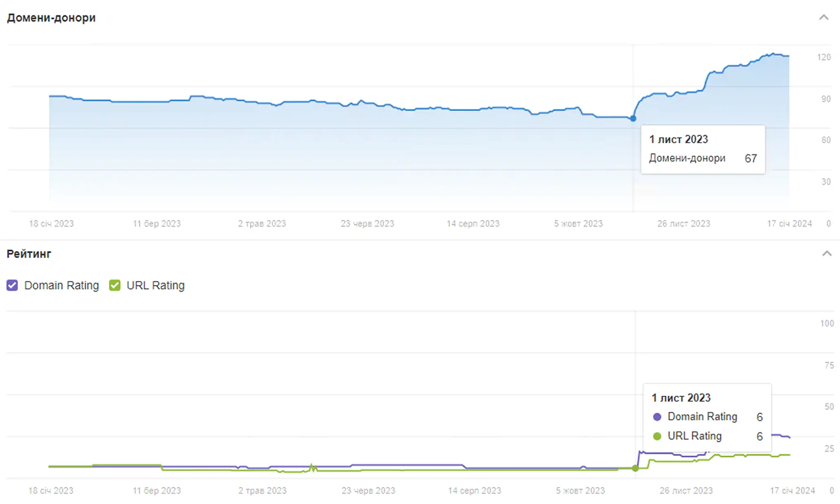Image resolution: width=840 pixels, height=504 pixels.
Task: Click the blue data point on donors chart
Action: [633, 118]
